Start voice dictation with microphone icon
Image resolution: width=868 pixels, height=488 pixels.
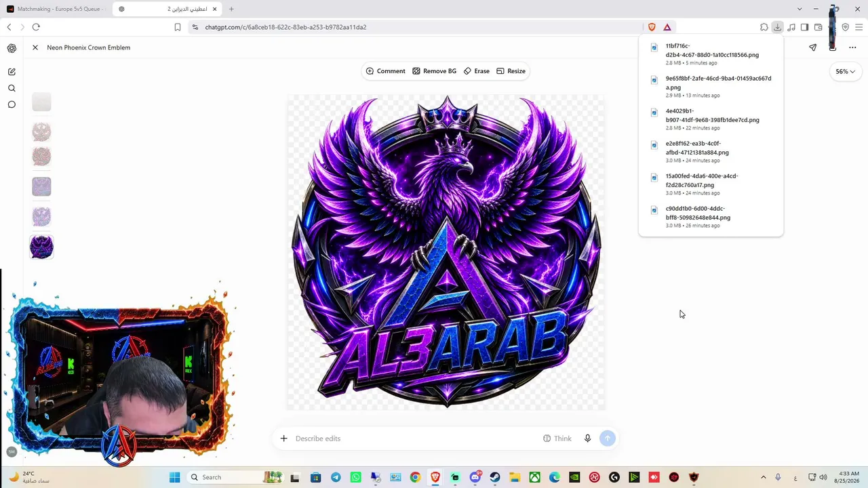[x=587, y=439]
